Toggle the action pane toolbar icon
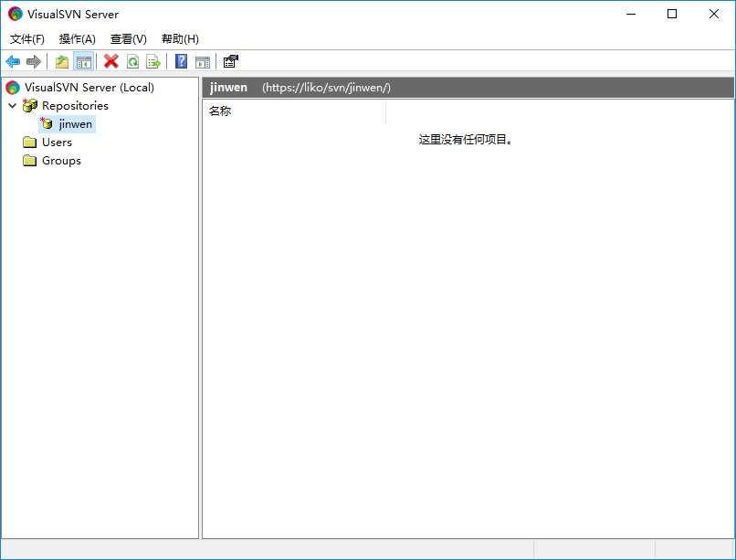 click(x=203, y=61)
